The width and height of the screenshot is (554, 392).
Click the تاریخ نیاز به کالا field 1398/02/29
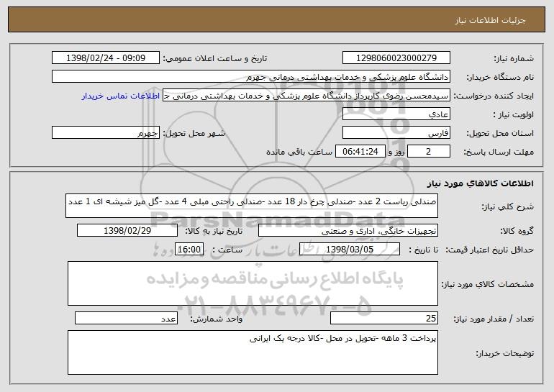[127, 231]
